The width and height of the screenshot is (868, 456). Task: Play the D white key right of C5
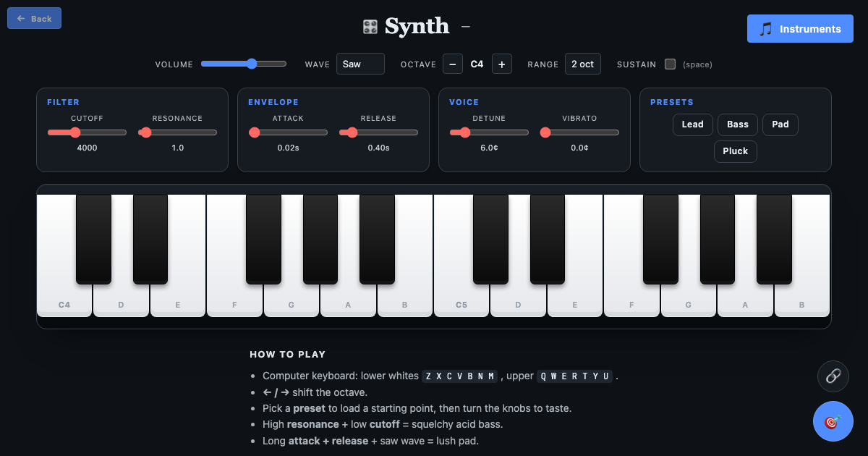tap(518, 300)
